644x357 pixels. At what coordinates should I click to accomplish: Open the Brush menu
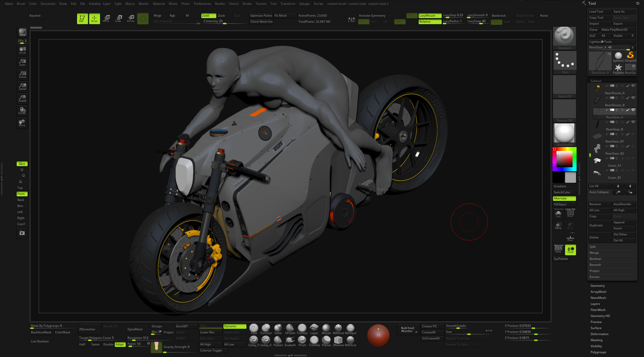(21, 4)
